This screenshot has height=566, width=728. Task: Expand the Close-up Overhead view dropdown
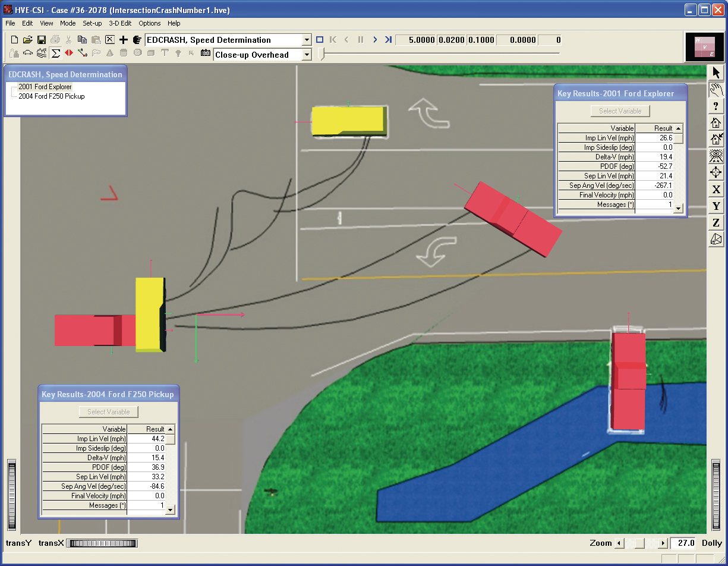click(x=307, y=55)
